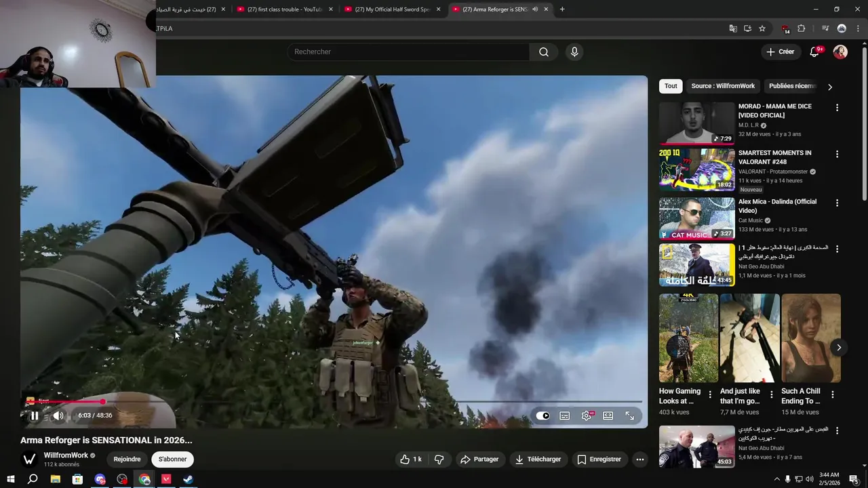
Task: Open the notifications bell
Action: [814, 52]
